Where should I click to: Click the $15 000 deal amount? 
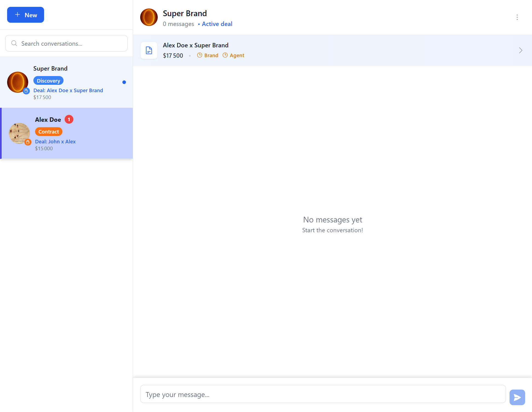[x=44, y=148]
